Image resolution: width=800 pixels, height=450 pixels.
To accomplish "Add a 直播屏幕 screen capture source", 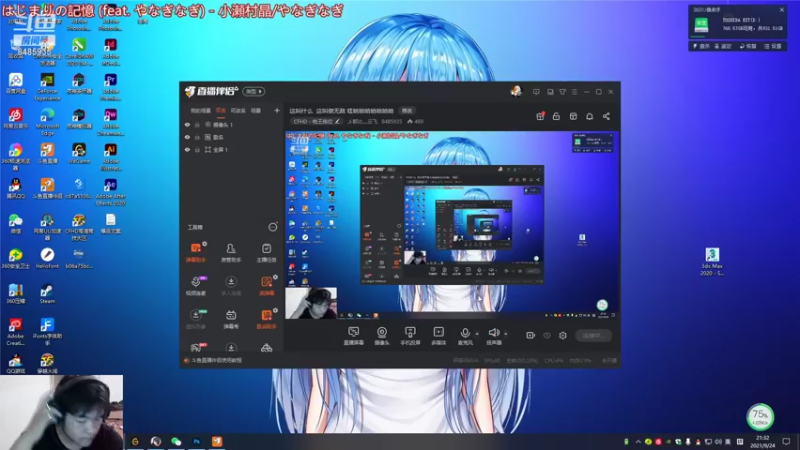I will coord(353,336).
